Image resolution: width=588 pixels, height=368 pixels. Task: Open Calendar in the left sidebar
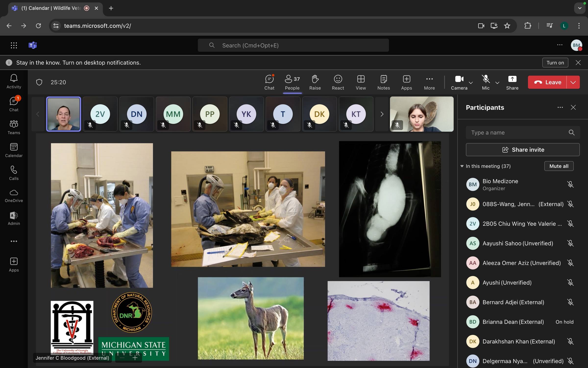(x=14, y=150)
